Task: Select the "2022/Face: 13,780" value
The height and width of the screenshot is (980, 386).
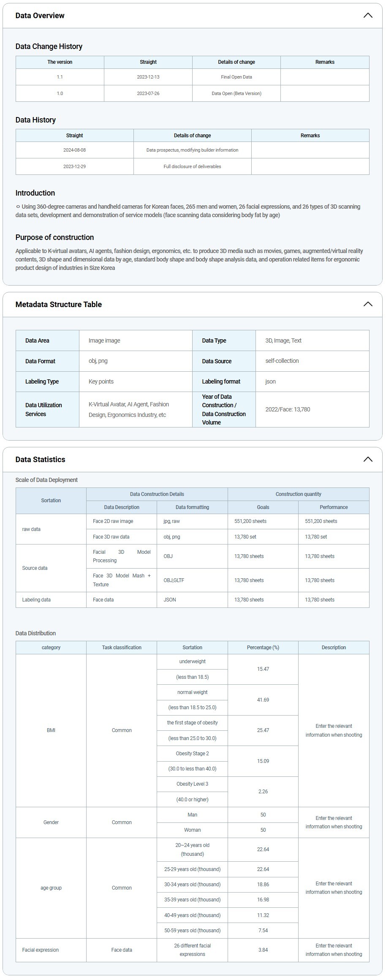Action: [x=288, y=409]
